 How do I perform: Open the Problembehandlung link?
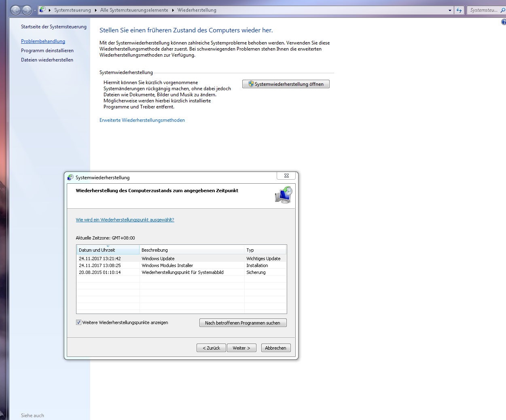pos(43,41)
